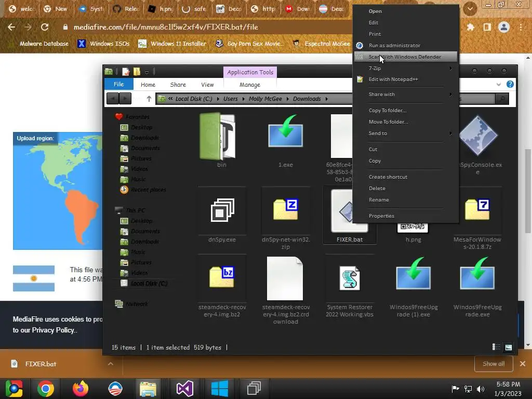Select Windos9FreeUpgrade.exe file
The width and height of the screenshot is (532, 399).
(477, 273)
